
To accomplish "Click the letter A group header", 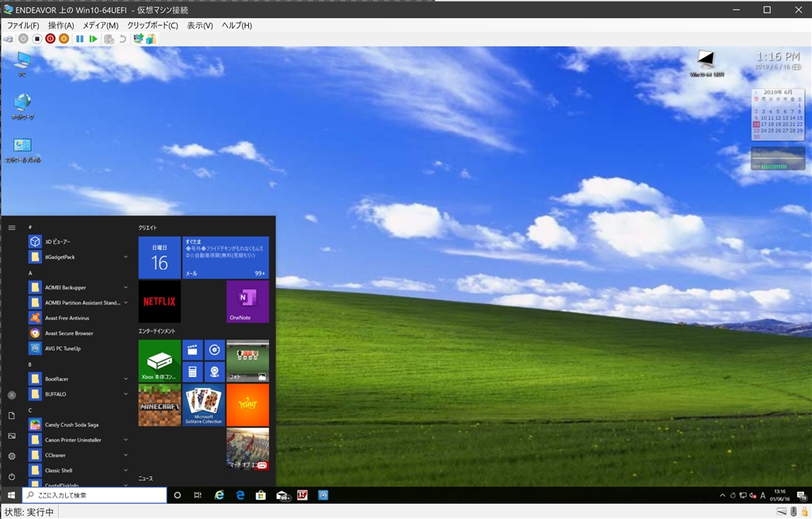I will [30, 273].
